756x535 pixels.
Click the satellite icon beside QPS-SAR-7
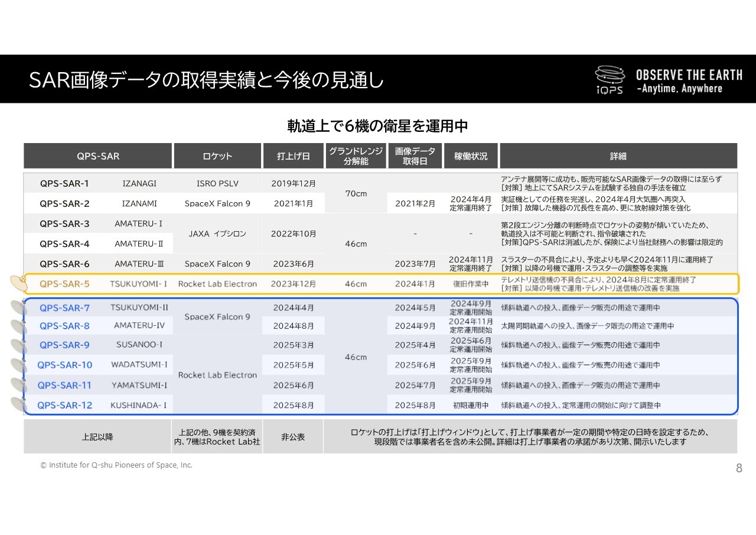[x=19, y=308]
